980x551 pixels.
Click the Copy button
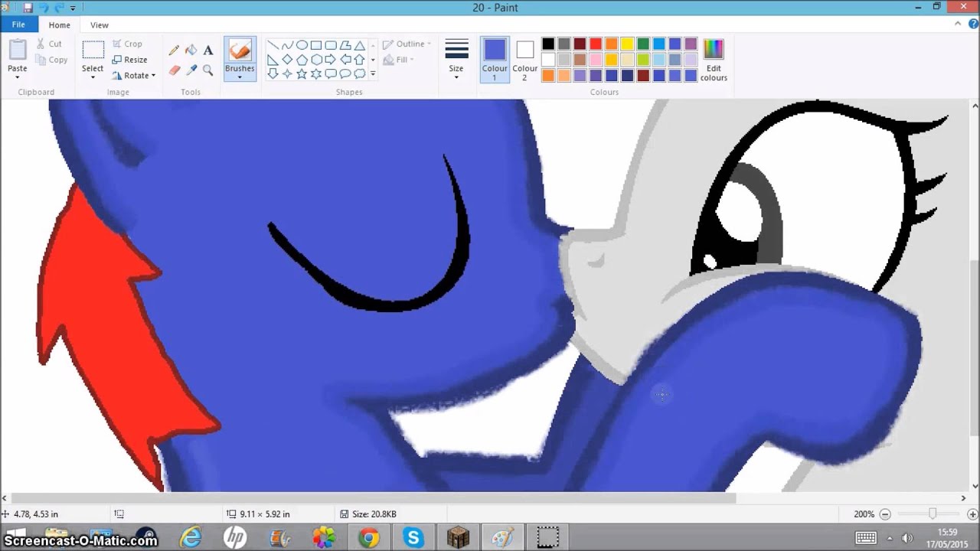pyautogui.click(x=51, y=60)
